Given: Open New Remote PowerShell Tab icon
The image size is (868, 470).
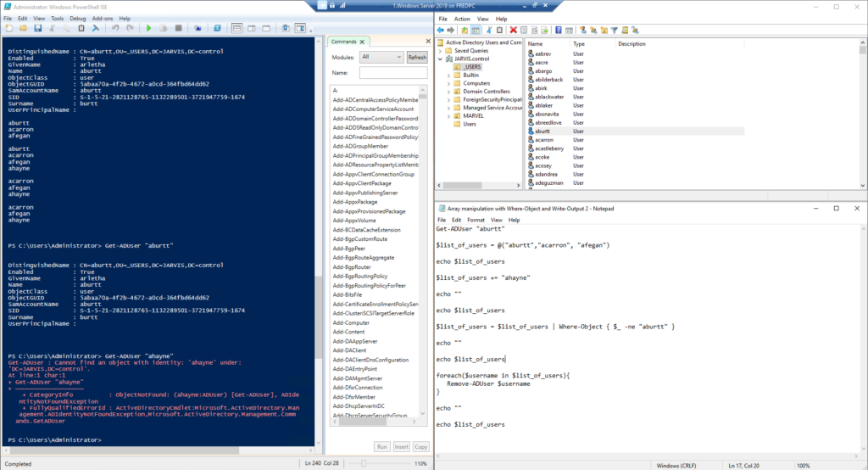Looking at the screenshot, I should 198,28.
